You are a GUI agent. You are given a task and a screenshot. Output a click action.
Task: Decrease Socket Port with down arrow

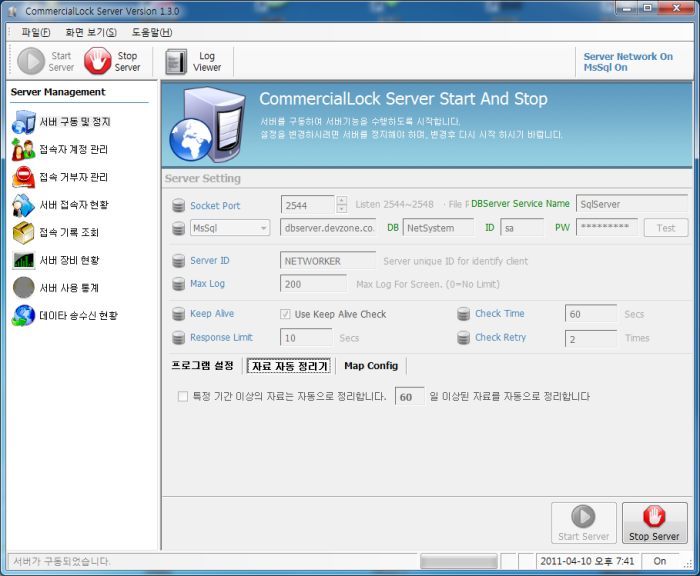click(342, 209)
